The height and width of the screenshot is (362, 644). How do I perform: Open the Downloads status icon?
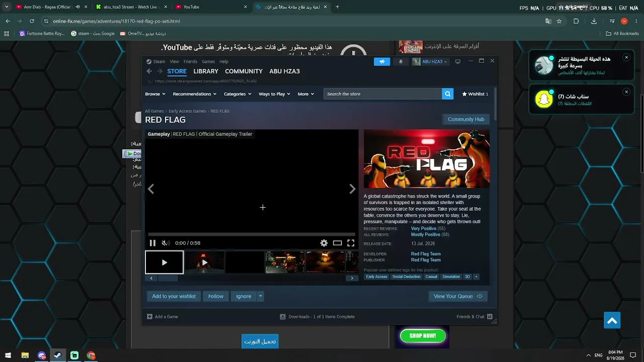[x=283, y=317]
